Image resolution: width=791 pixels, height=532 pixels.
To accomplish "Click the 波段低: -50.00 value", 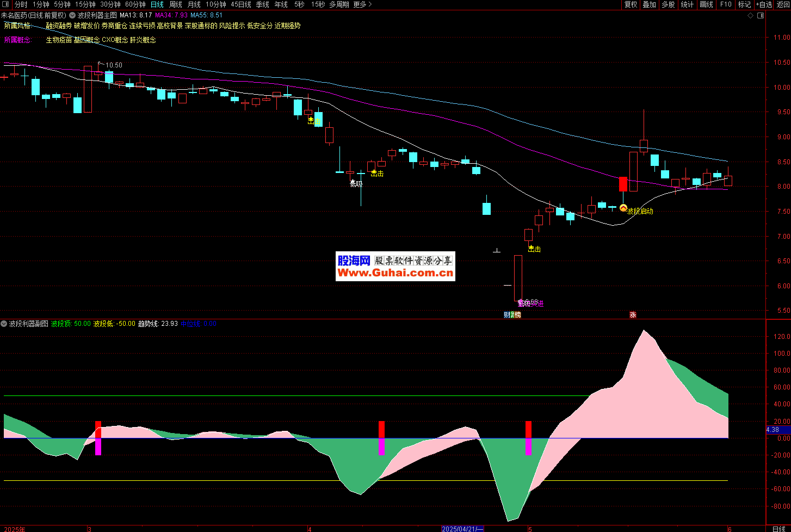I will [x=114, y=324].
